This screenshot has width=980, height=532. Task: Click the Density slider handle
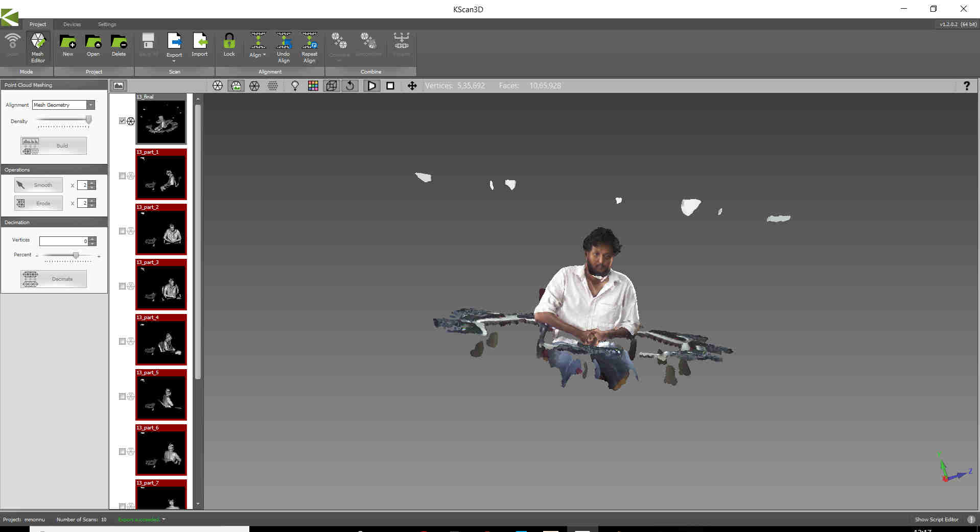tap(88, 119)
